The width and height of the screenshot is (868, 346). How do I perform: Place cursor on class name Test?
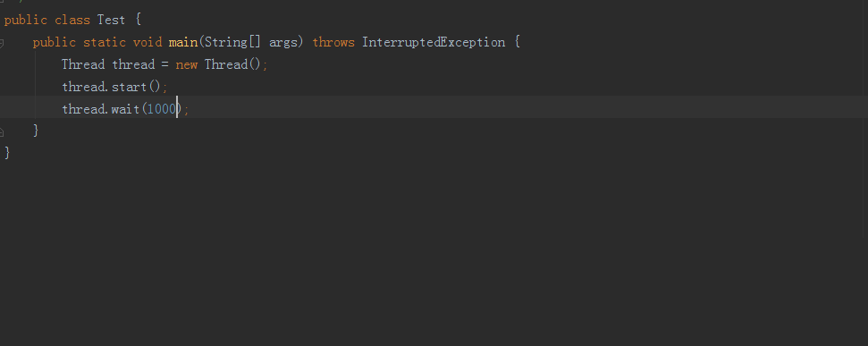[x=111, y=21]
